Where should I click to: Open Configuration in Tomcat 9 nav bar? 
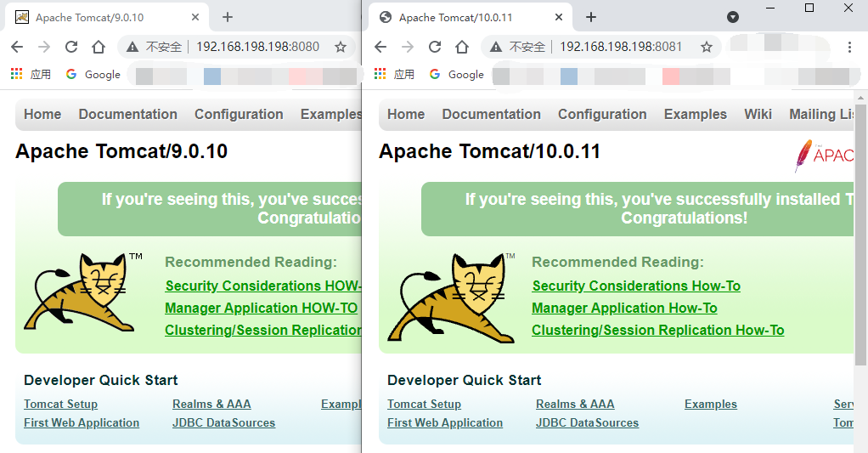point(239,114)
